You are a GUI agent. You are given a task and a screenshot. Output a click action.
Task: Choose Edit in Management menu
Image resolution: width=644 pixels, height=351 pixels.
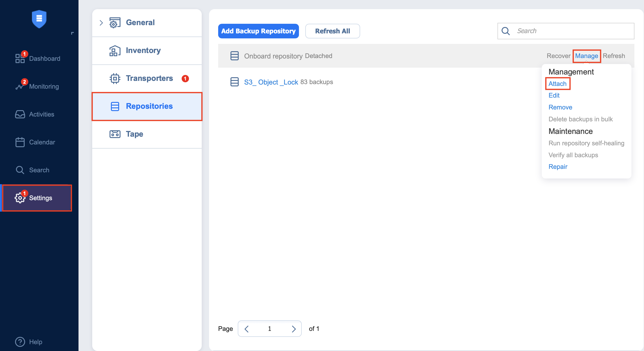(x=554, y=95)
